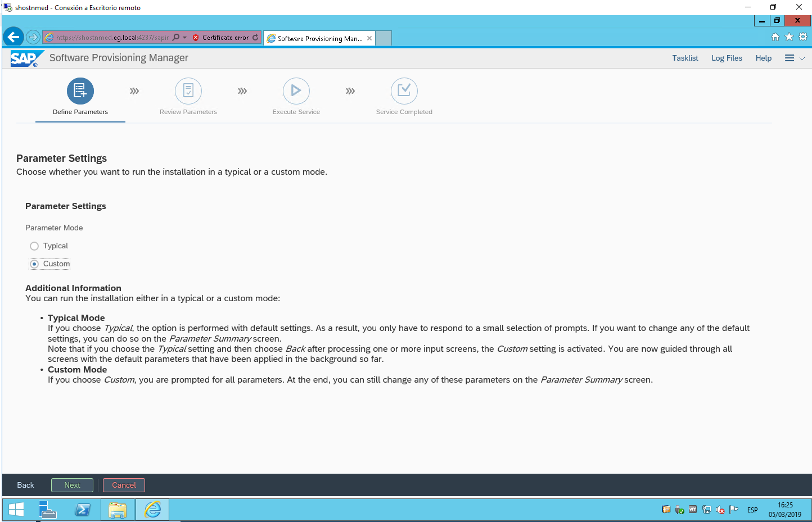Click the Review Parameters step icon
Image resolution: width=812 pixels, height=522 pixels.
[188, 91]
